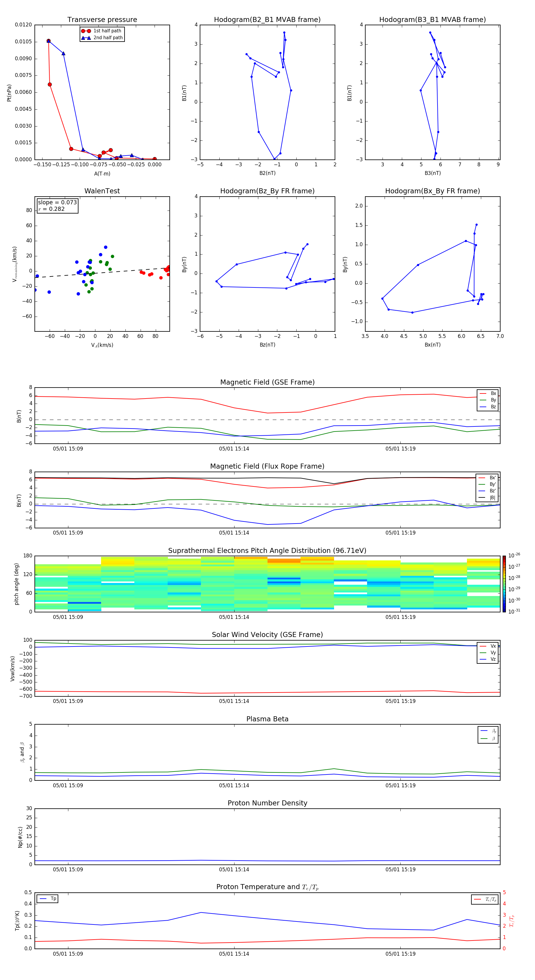535x980 pixels.
Task: Select the Tp legend entry
Action: [48, 899]
